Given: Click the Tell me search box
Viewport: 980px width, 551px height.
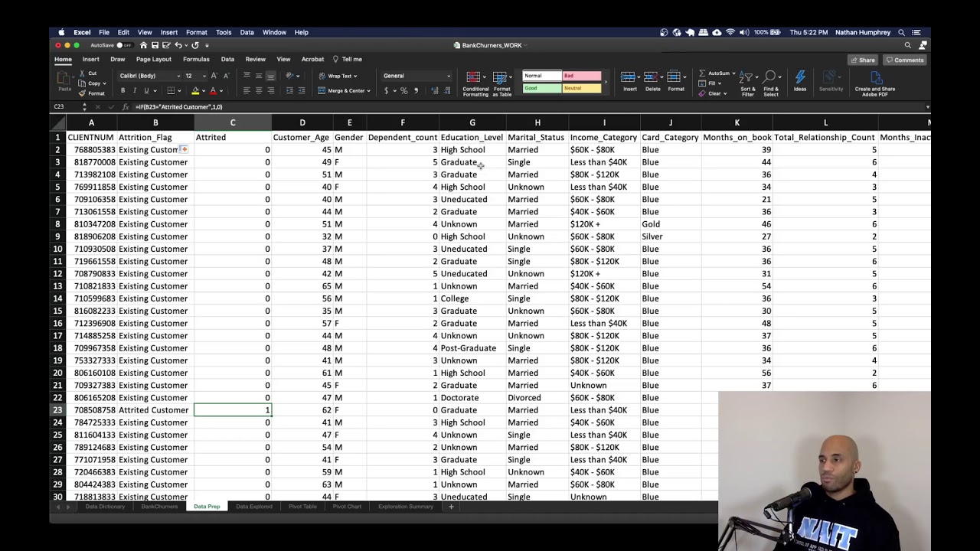Looking at the screenshot, I should pyautogui.click(x=347, y=59).
